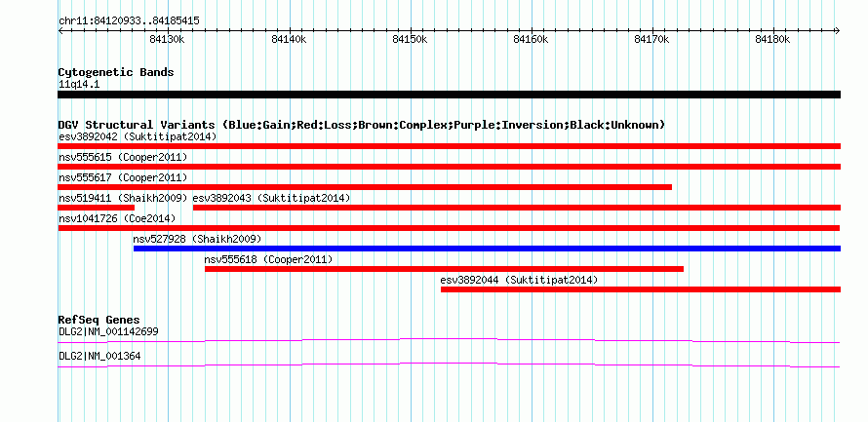Screen dimensions: 868x422
Task: Click the 11q14.1 band label
Action: coord(79,85)
